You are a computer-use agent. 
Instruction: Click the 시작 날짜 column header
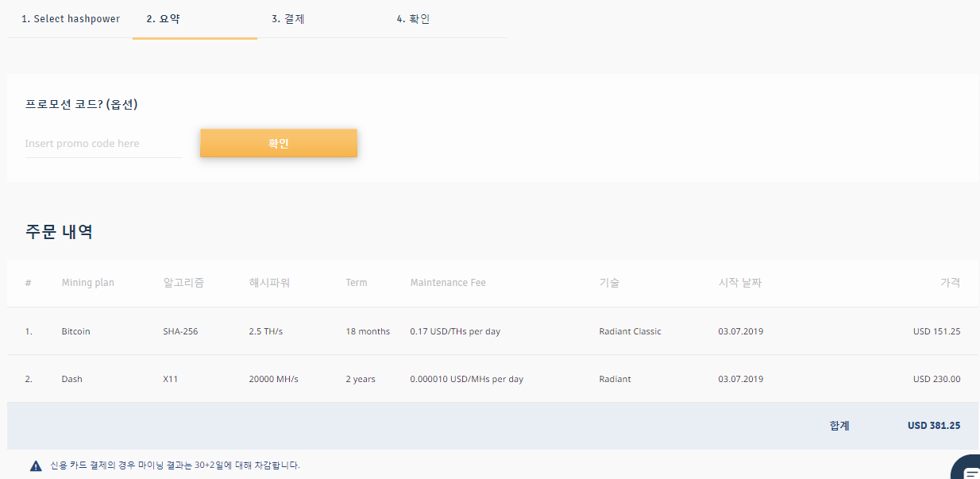(739, 283)
